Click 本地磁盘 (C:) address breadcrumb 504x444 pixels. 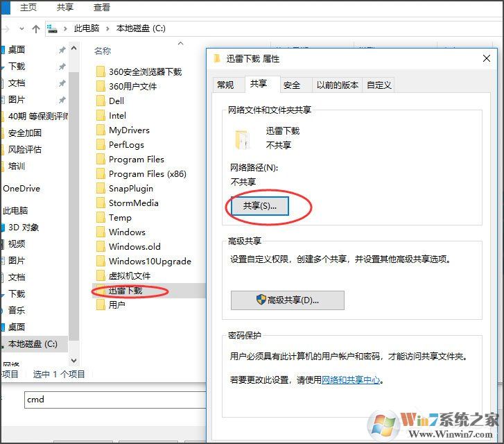tap(141, 28)
